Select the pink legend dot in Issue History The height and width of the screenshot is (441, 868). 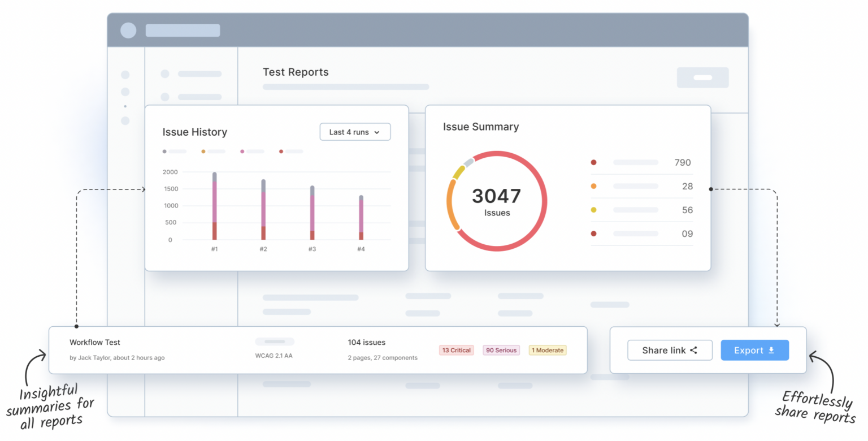coord(242,152)
